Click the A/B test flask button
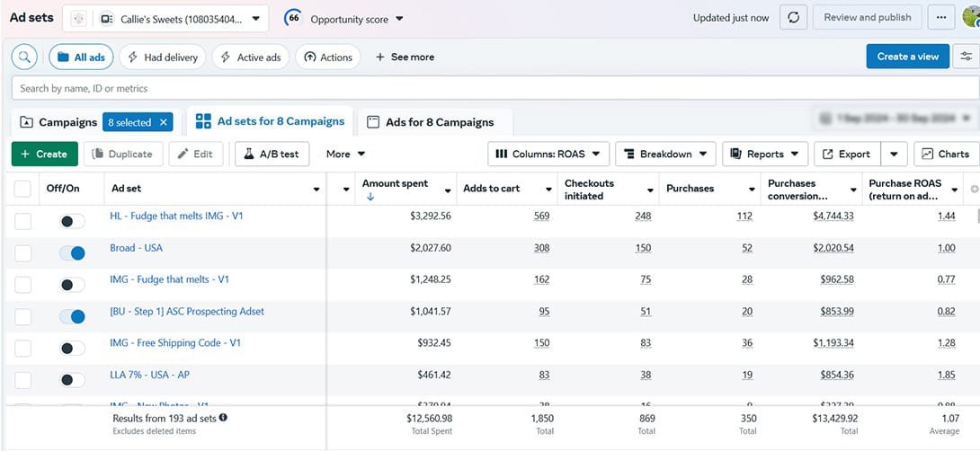The height and width of the screenshot is (451, 980). (272, 154)
